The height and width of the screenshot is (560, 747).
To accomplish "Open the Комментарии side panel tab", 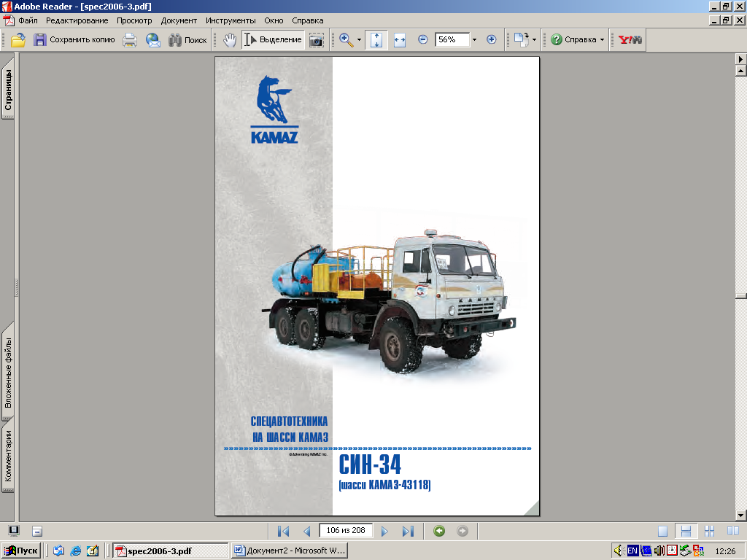I will 8,456.
